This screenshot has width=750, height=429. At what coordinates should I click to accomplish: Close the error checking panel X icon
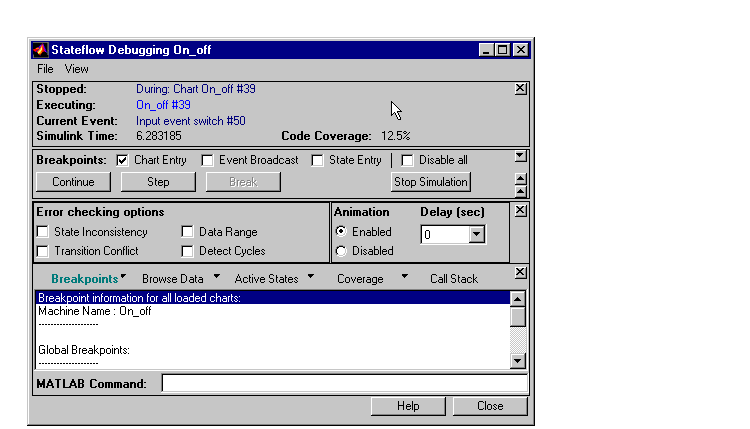click(x=520, y=211)
